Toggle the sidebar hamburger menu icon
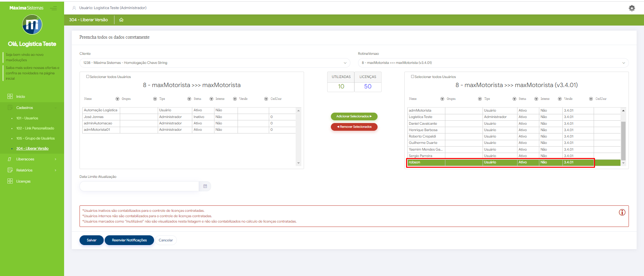The image size is (644, 276). point(53,8)
